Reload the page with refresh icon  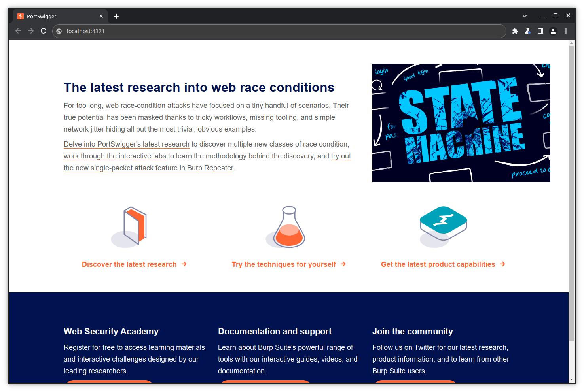pos(44,31)
